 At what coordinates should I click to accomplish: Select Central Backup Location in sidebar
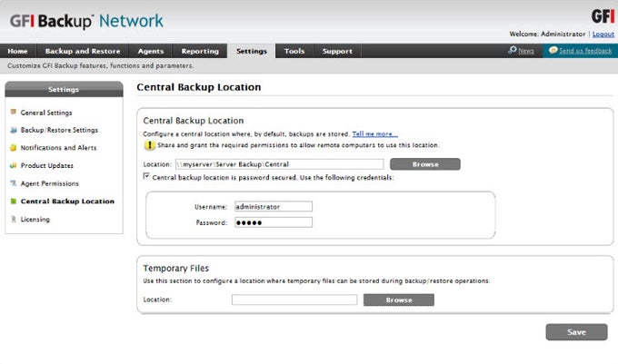(x=67, y=202)
